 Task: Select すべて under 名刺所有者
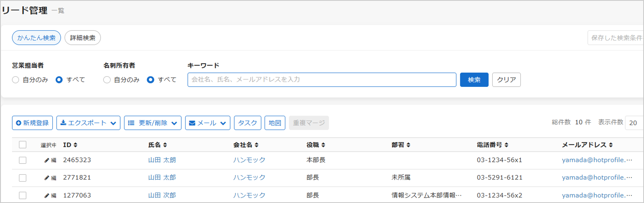click(x=150, y=80)
